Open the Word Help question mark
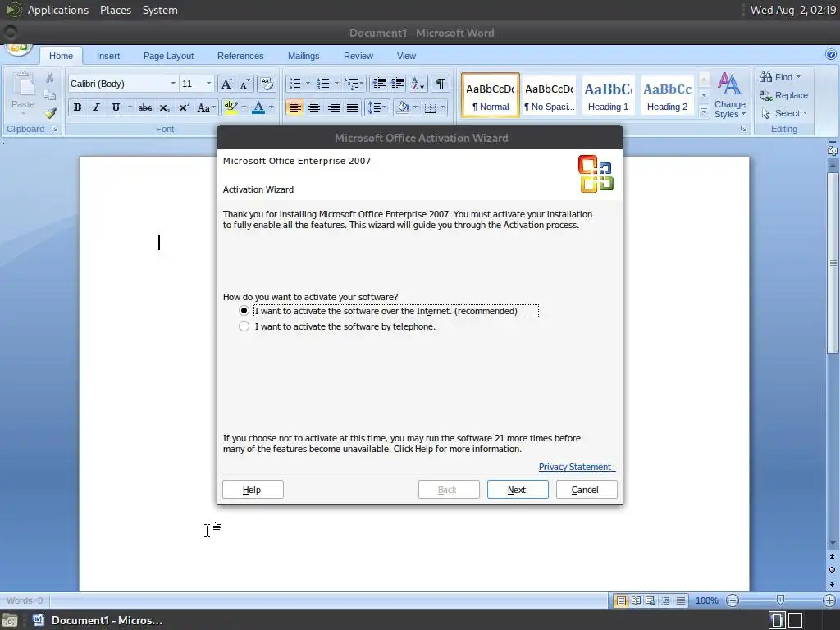Image resolution: width=840 pixels, height=630 pixels. coord(830,54)
